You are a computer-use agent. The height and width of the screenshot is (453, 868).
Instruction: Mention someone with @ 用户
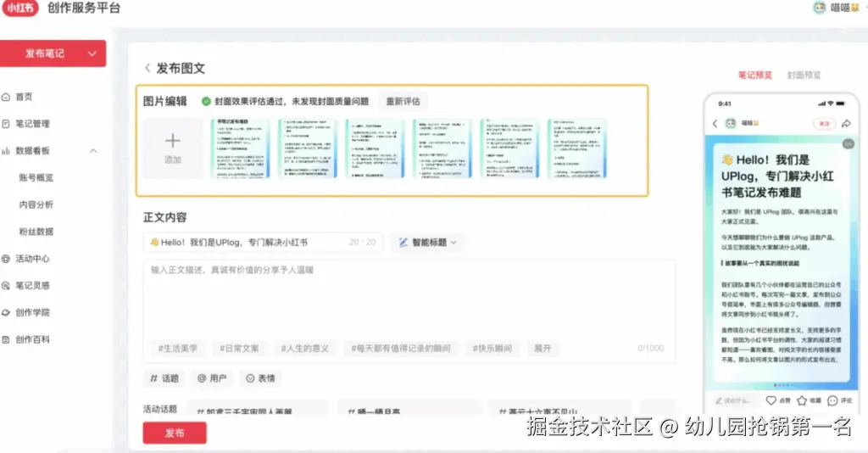[x=212, y=378]
